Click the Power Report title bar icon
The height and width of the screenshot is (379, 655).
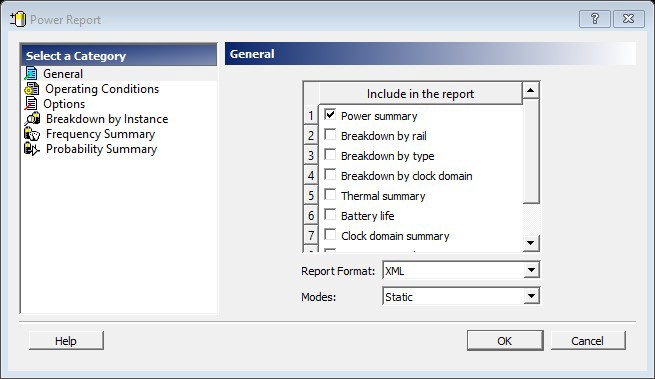click(18, 19)
